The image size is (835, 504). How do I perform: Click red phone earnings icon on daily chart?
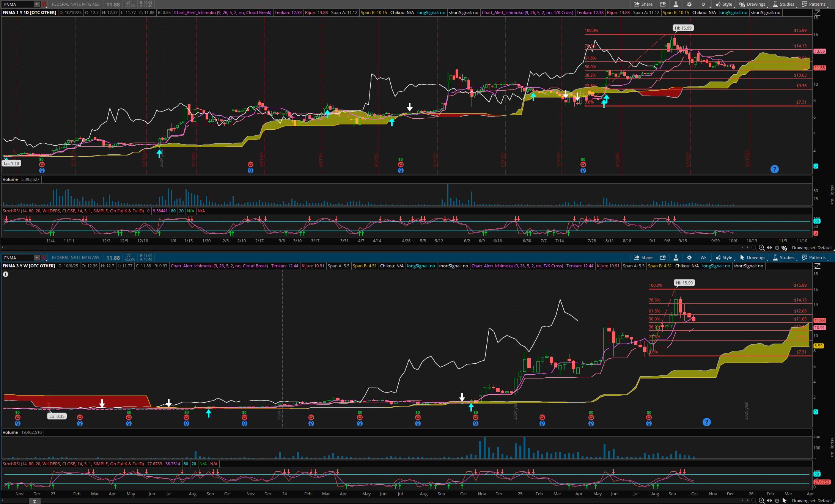250,164
